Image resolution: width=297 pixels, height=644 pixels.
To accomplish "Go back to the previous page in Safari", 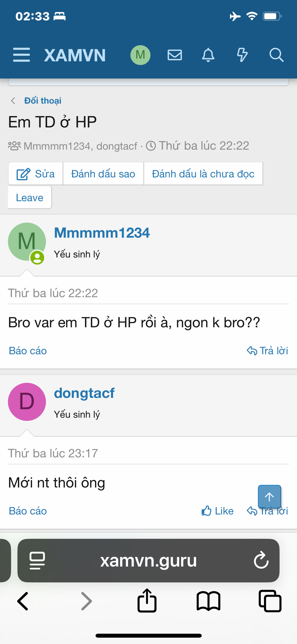I will click(x=23, y=601).
